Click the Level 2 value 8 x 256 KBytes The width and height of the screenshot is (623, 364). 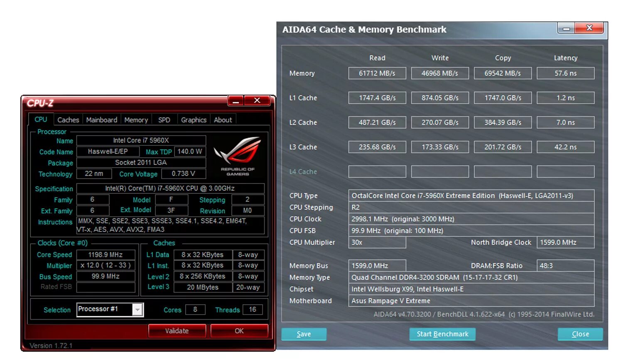click(203, 276)
